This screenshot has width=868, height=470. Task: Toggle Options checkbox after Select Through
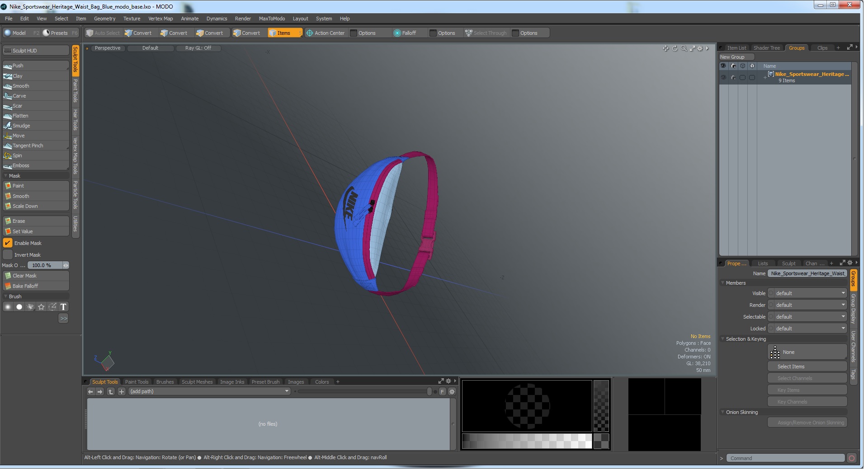click(x=515, y=33)
